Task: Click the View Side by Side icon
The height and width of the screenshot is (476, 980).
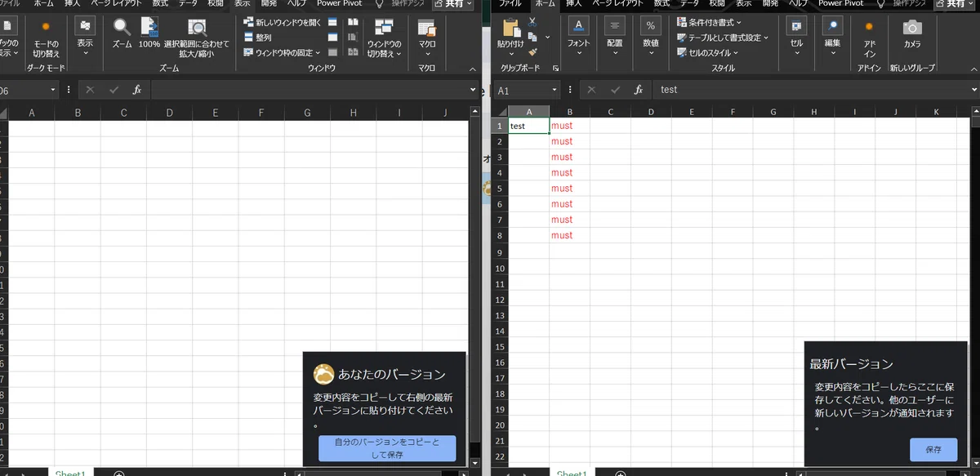Action: [352, 22]
